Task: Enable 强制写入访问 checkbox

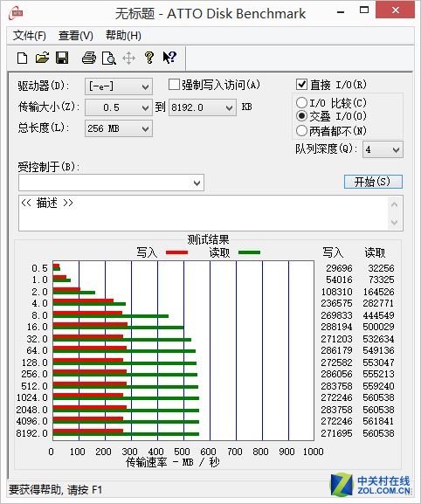Action: click(174, 85)
